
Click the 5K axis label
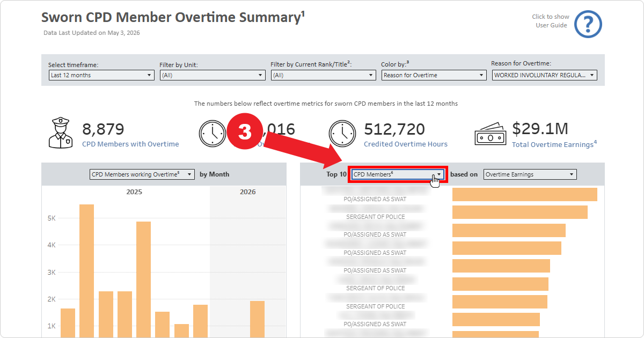coord(52,218)
